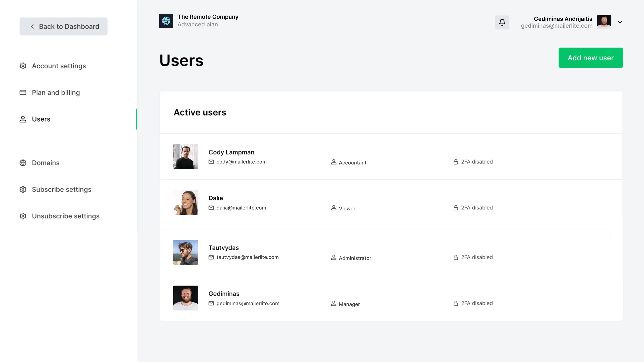This screenshot has width=644, height=362.
Task: Open the Gediminas Andrijaitis profile menu
Action: tap(563, 22)
